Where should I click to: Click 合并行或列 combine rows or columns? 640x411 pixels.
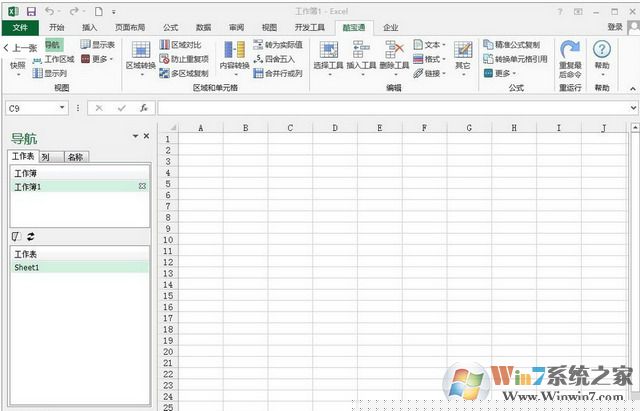pyautogui.click(x=278, y=73)
